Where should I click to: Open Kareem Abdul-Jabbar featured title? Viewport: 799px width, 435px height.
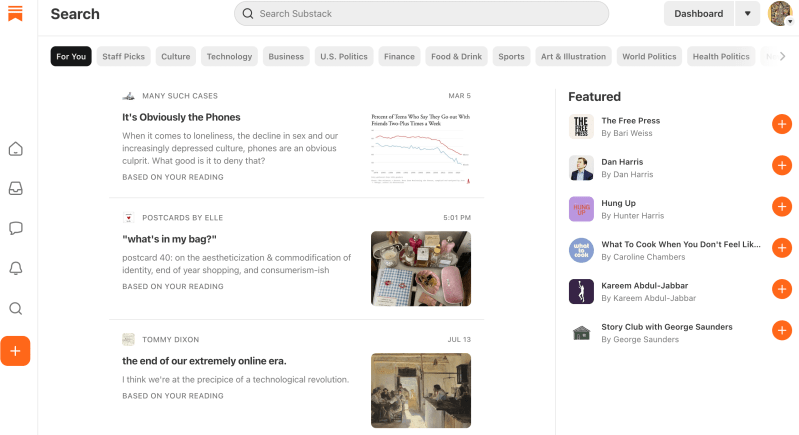645,286
